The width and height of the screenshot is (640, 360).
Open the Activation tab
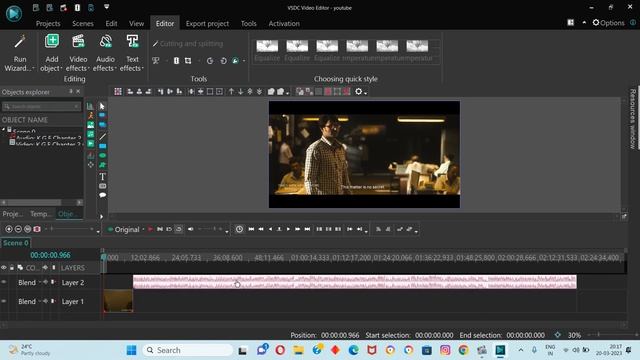[284, 23]
